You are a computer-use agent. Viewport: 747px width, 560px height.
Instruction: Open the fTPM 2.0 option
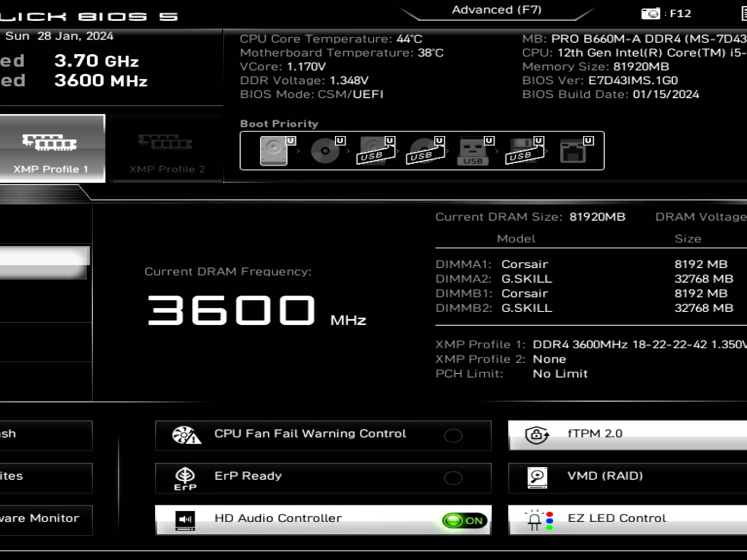click(628, 436)
